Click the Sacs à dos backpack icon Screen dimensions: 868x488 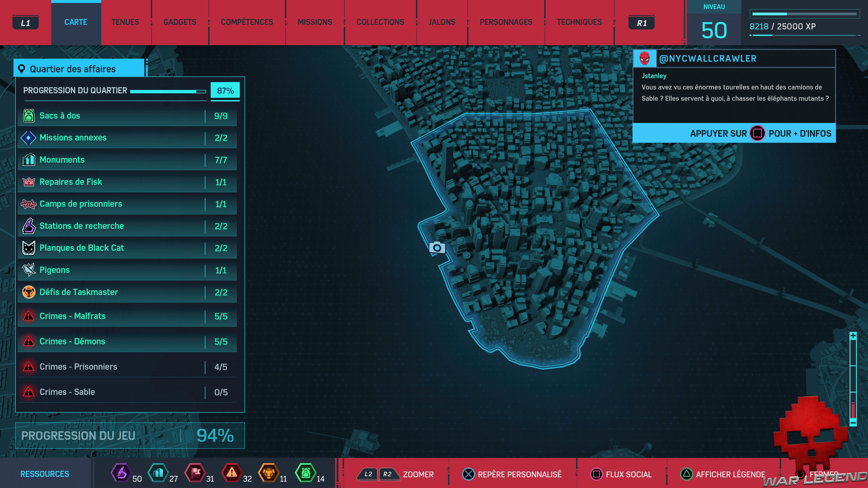[x=29, y=115]
